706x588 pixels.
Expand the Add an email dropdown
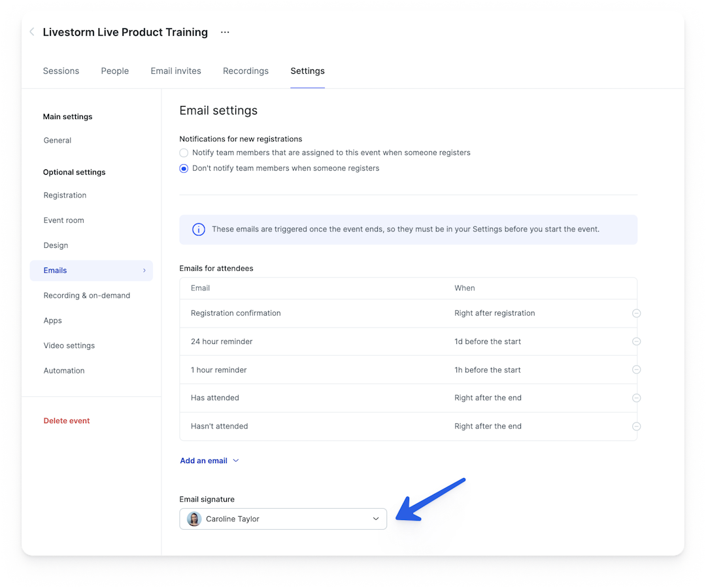pos(209,460)
